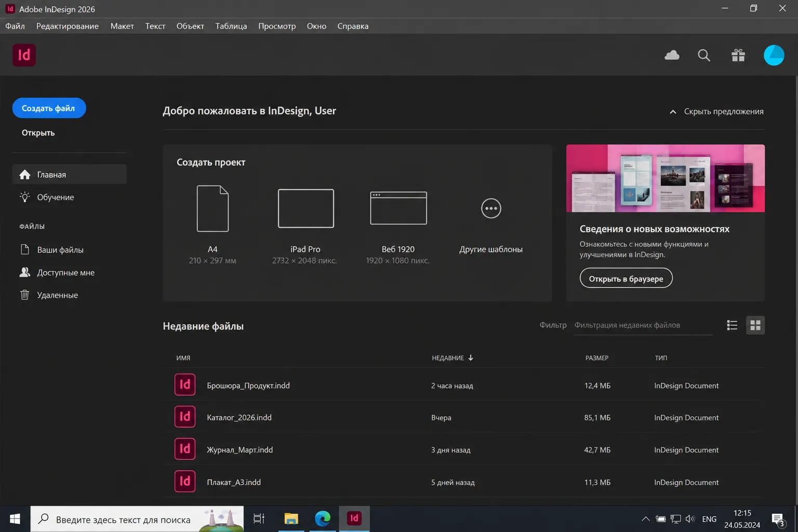Open the user profile avatar
The width and height of the screenshot is (798, 532).
click(774, 55)
